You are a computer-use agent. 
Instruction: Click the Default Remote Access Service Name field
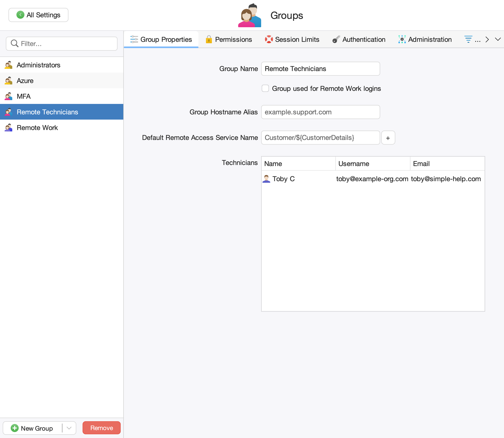pyautogui.click(x=320, y=138)
